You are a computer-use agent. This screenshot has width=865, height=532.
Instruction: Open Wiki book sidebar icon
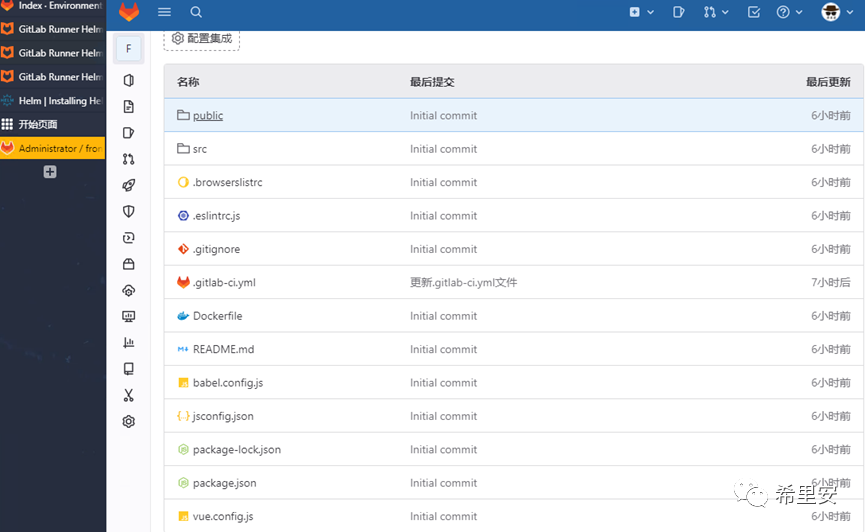coord(129,369)
